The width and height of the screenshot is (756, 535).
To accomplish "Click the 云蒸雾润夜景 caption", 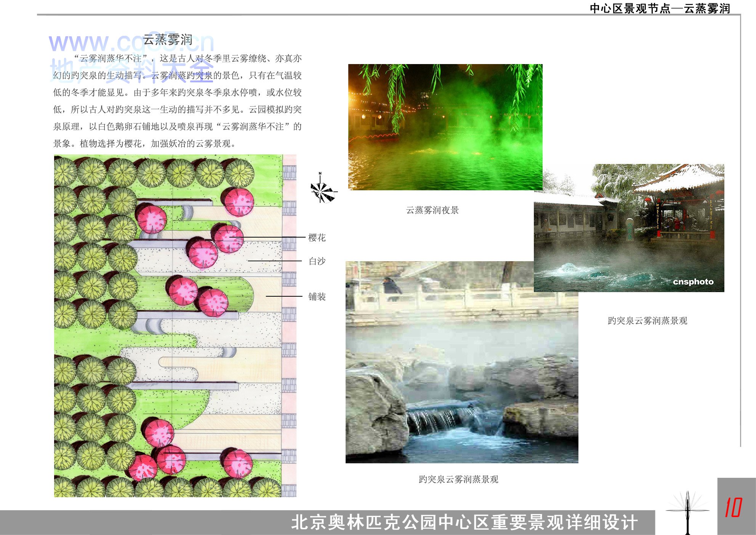I will pos(432,210).
